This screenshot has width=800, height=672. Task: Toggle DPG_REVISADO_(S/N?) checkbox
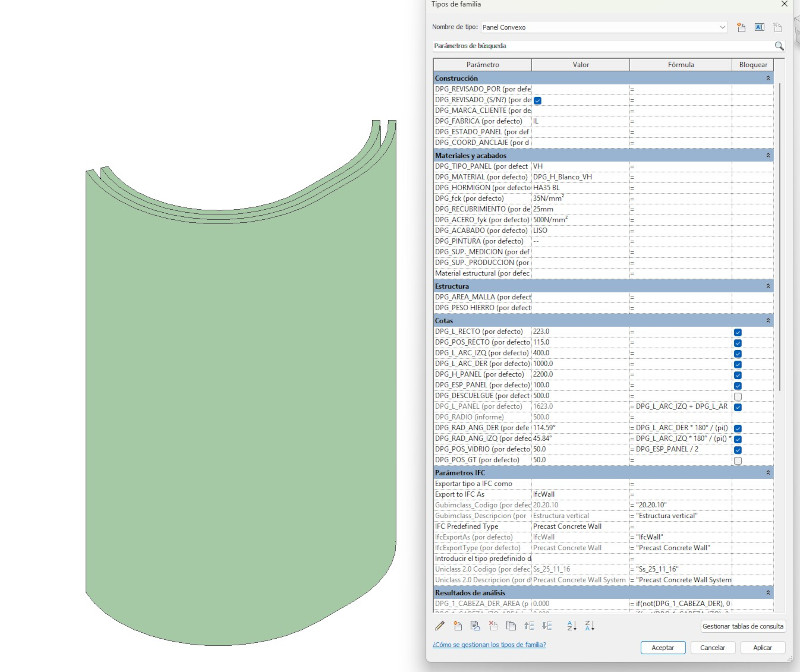[537, 101]
